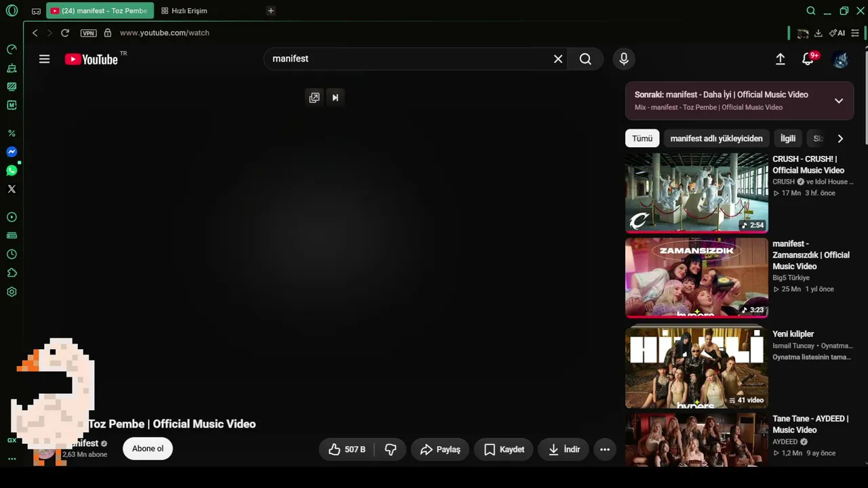Subscribe with the Abone ol button
The height and width of the screenshot is (488, 868).
pos(148,449)
